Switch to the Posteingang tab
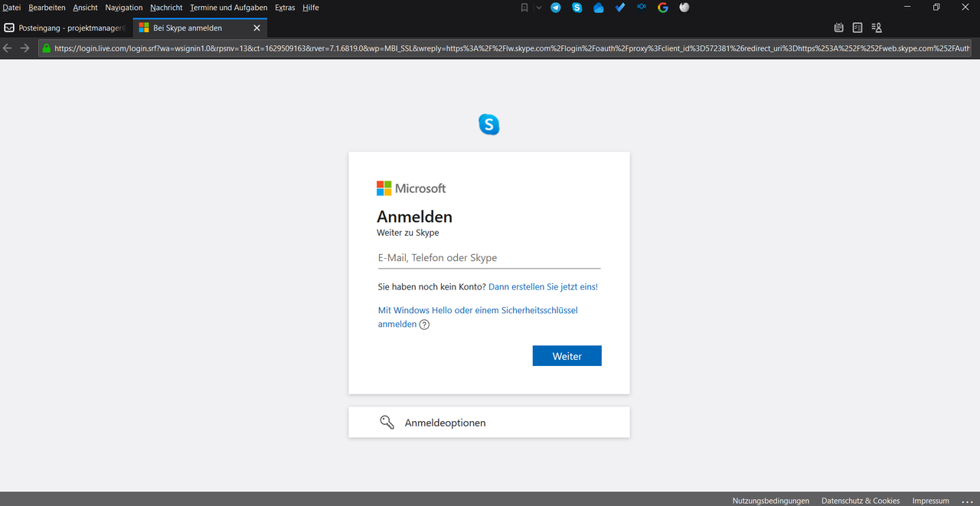Screen dimensions: 980x506 pyautogui.click(x=66, y=28)
